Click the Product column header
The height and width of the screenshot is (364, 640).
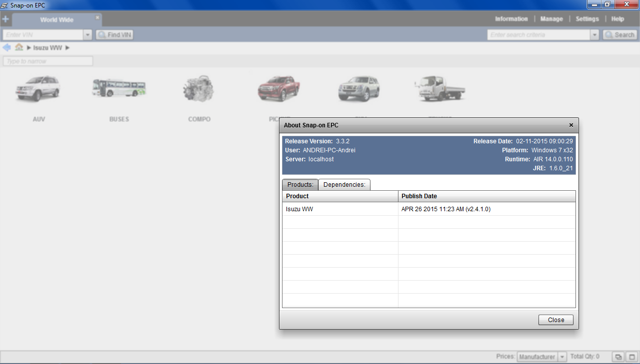click(x=340, y=196)
